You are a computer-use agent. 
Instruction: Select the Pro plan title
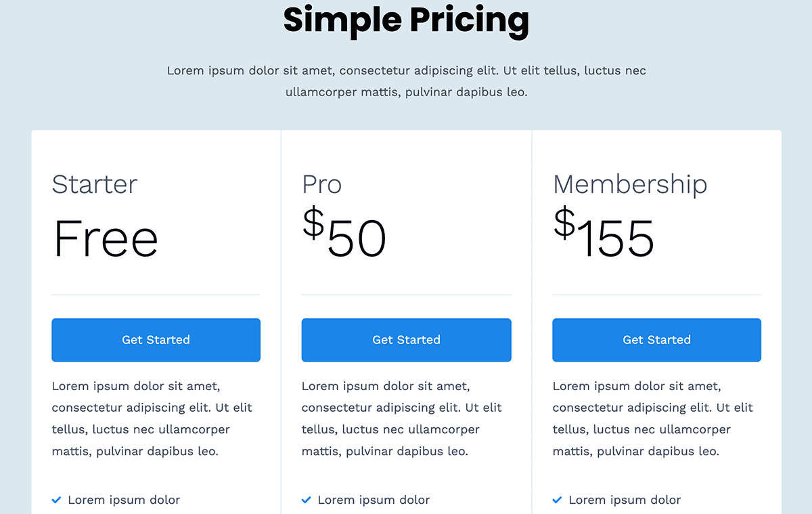click(322, 184)
